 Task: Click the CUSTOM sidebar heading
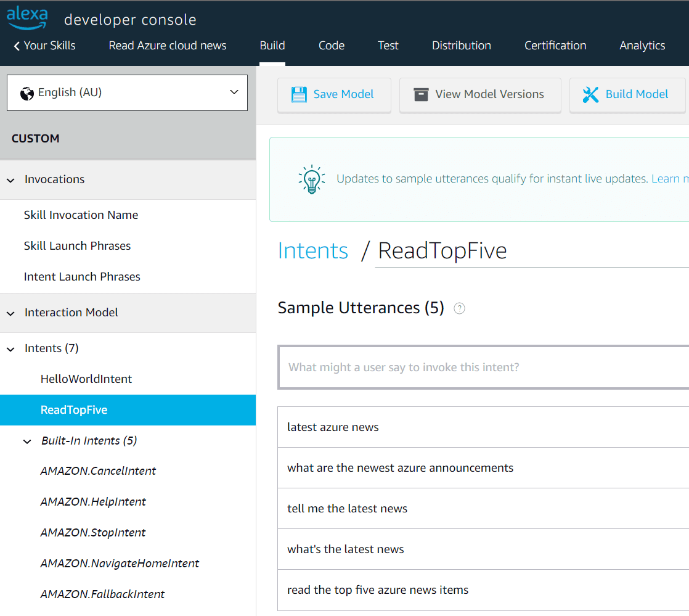click(x=35, y=139)
